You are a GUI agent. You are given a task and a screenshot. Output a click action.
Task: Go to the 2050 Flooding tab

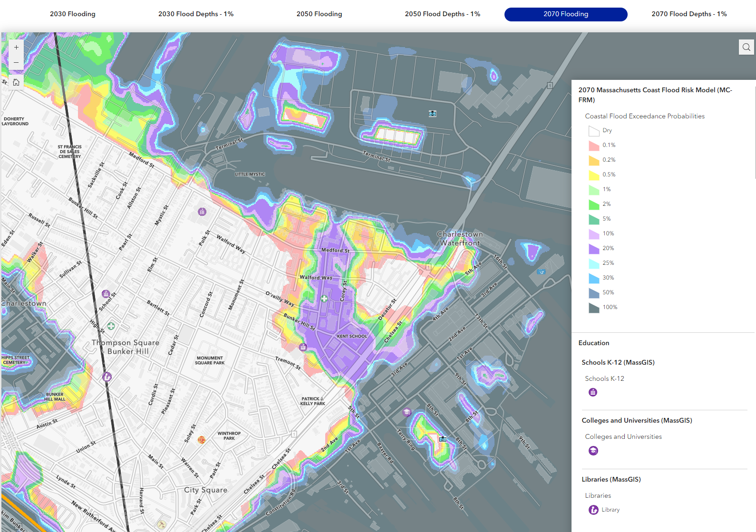tap(319, 14)
